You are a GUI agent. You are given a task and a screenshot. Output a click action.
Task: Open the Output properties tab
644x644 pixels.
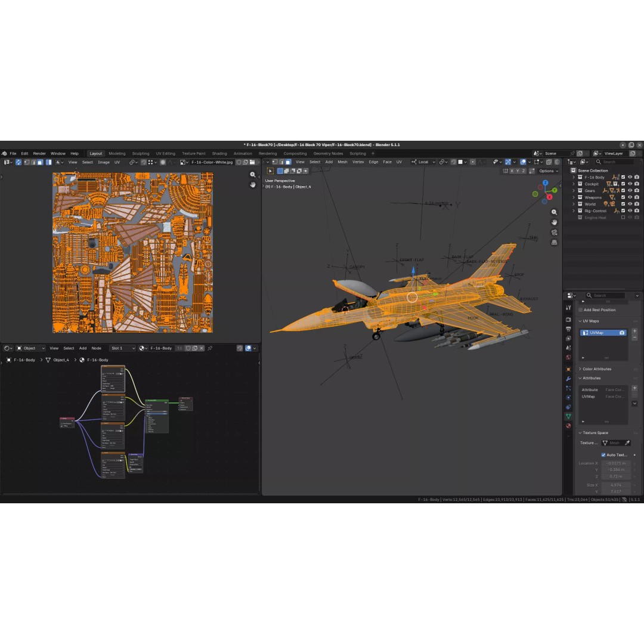pyautogui.click(x=568, y=329)
